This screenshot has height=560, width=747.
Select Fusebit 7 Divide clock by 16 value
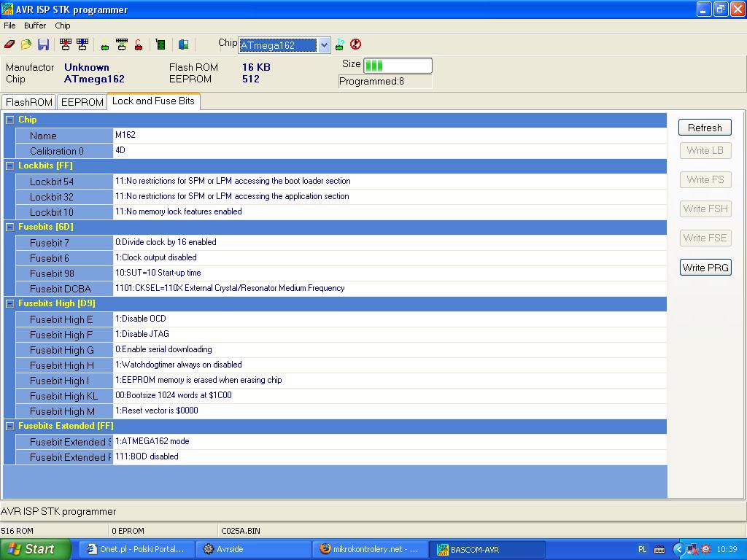[x=390, y=242]
